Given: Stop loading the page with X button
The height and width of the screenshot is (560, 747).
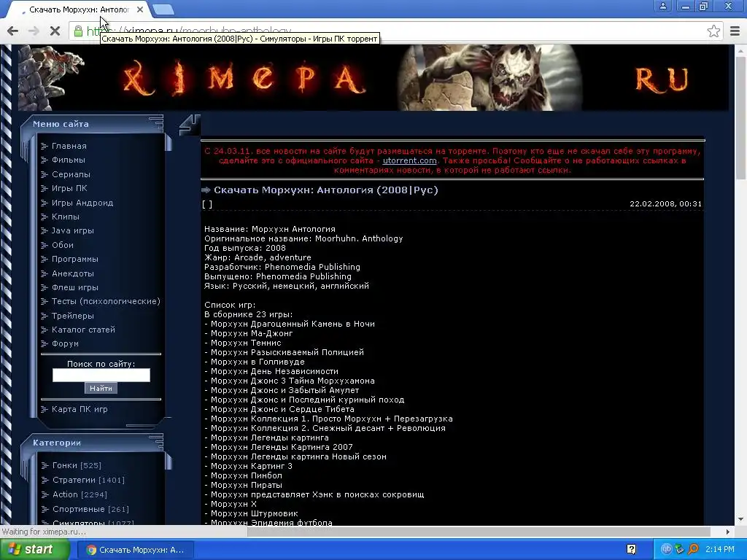Looking at the screenshot, I should pyautogui.click(x=55, y=31).
